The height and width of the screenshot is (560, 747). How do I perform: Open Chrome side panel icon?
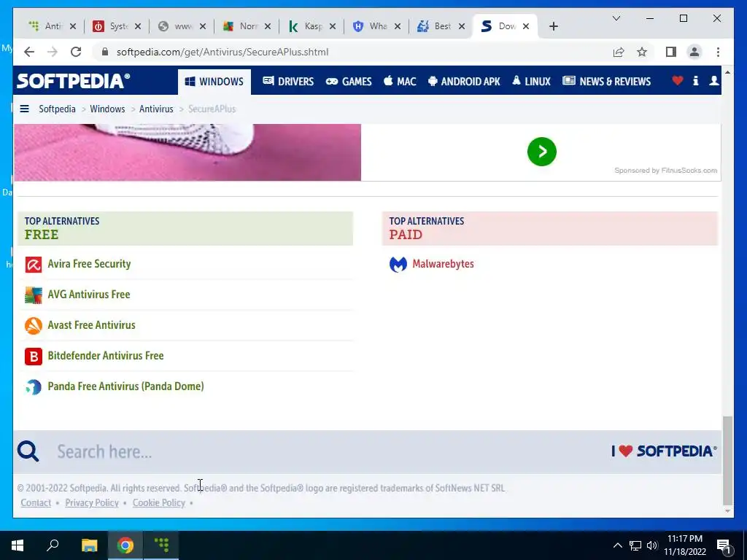(671, 52)
